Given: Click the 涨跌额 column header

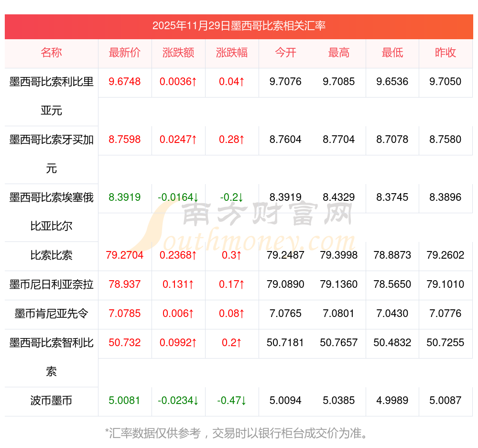Looking at the screenshot, I should tap(178, 53).
